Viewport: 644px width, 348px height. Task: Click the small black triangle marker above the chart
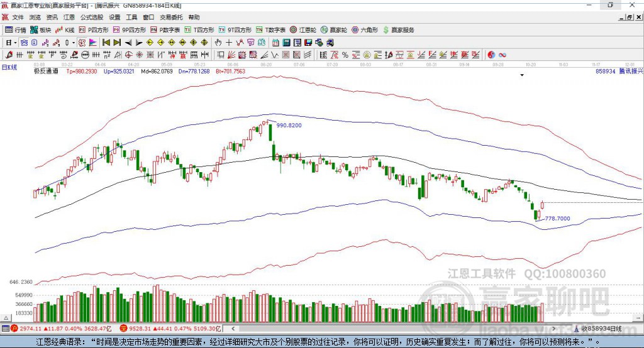(x=522, y=75)
